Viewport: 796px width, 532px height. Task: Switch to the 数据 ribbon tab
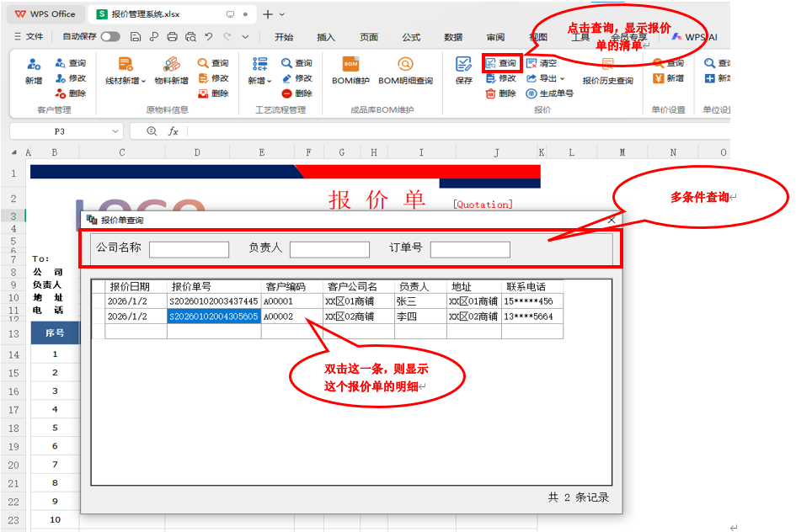coord(453,37)
